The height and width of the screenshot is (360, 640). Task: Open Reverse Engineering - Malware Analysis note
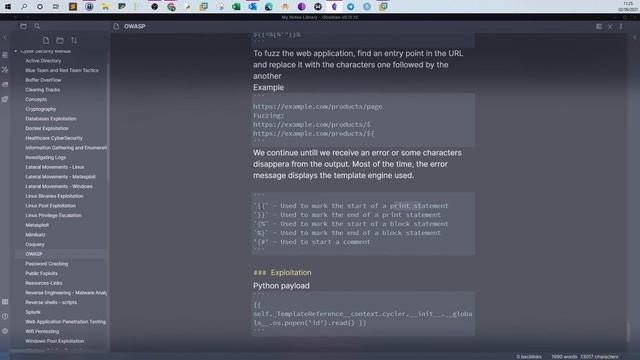click(x=65, y=293)
